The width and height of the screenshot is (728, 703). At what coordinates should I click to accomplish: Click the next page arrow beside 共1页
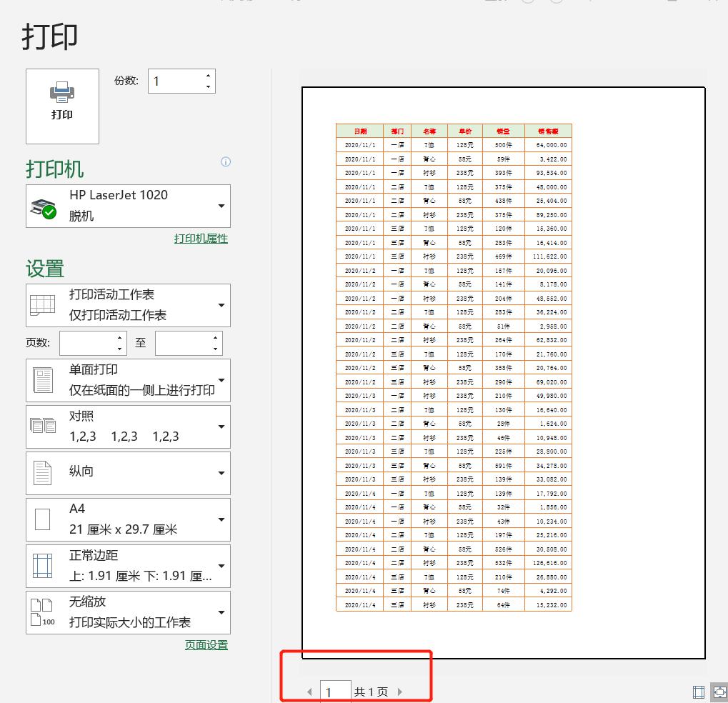[x=400, y=691]
